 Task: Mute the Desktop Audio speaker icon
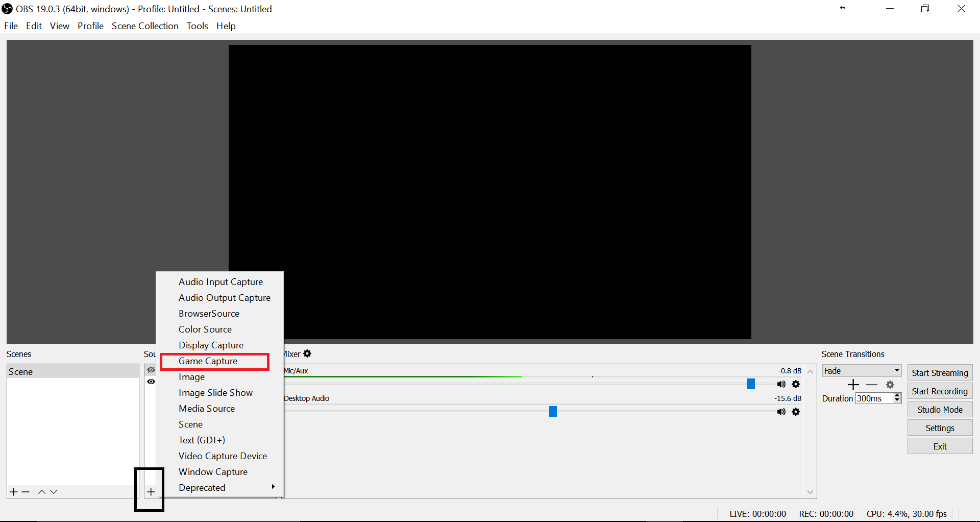[781, 412]
